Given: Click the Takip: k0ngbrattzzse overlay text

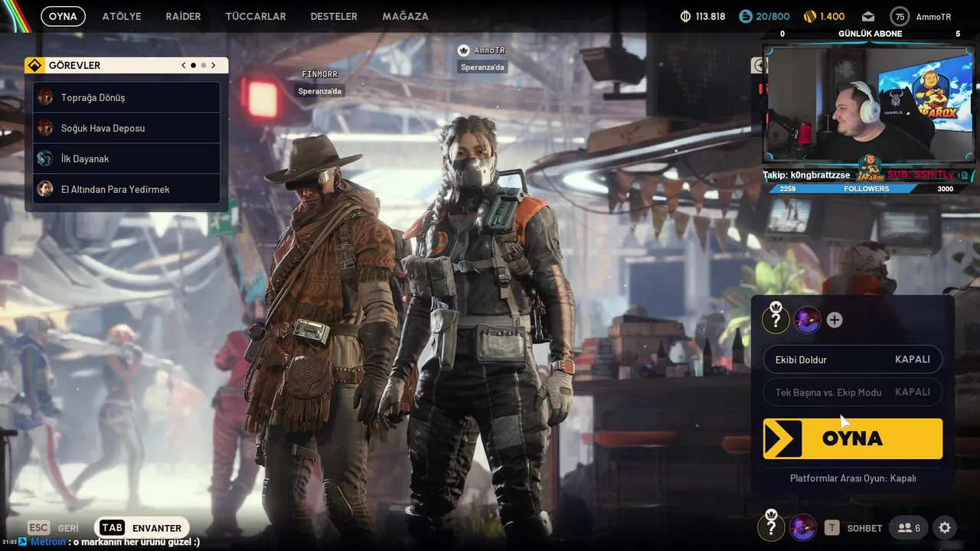Looking at the screenshot, I should tap(806, 175).
